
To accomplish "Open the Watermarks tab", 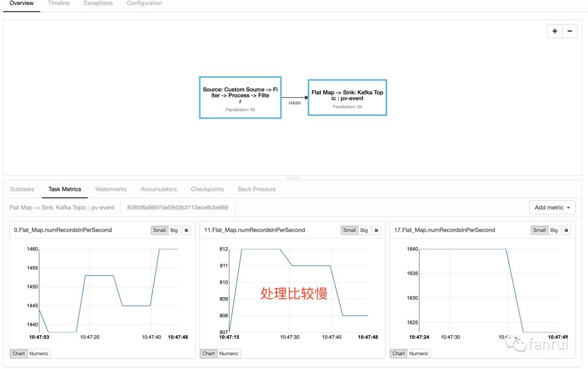I will tap(111, 189).
